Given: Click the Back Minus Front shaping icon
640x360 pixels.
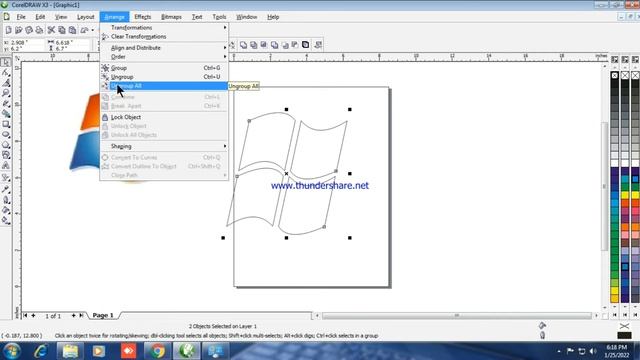Looking at the screenshot, I should coord(295,45).
